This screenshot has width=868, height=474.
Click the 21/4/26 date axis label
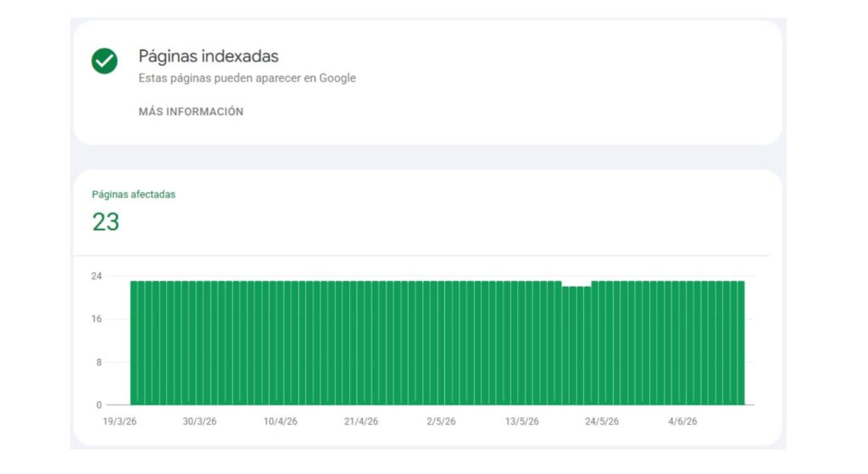361,421
